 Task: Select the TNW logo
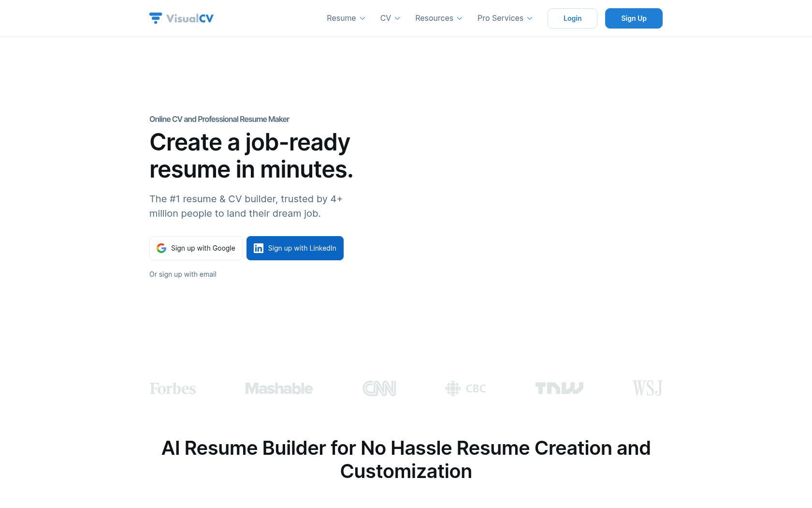[x=559, y=388]
